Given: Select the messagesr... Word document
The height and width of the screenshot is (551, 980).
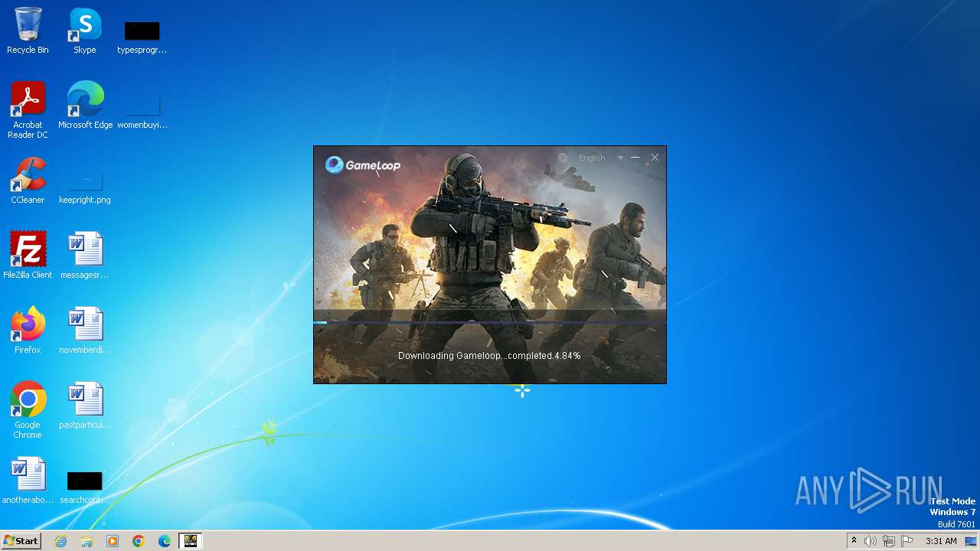Looking at the screenshot, I should (x=85, y=256).
